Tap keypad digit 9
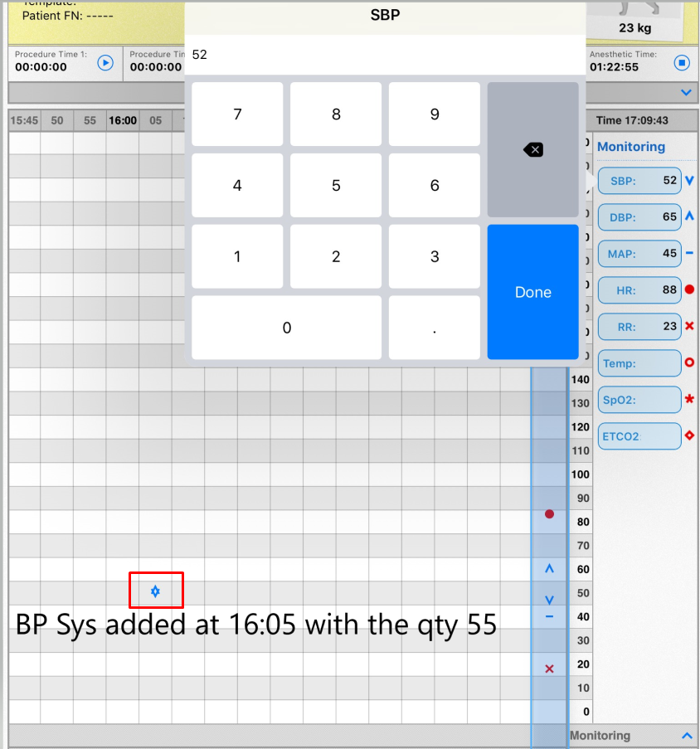Screen dimensions: 700x749 [x=434, y=114]
